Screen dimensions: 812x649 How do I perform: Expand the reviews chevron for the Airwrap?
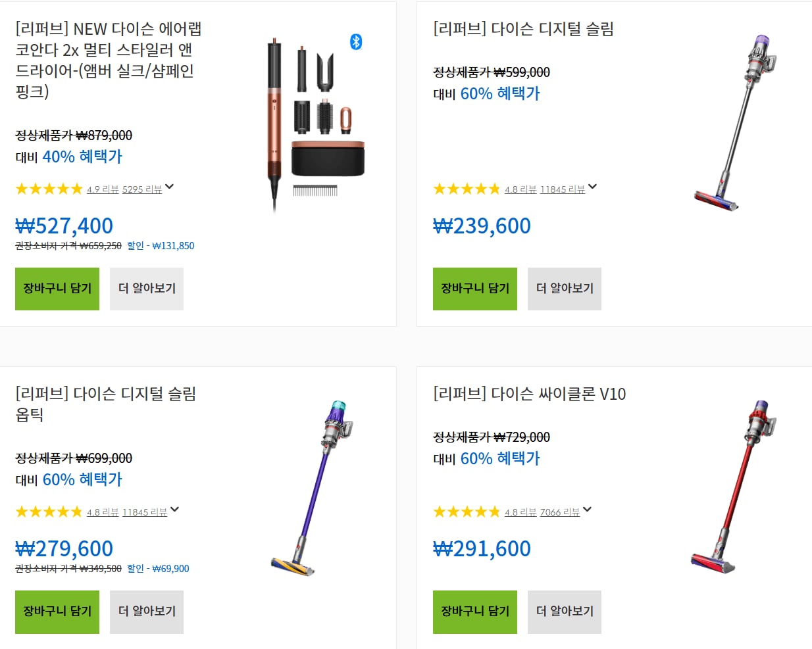(x=170, y=187)
